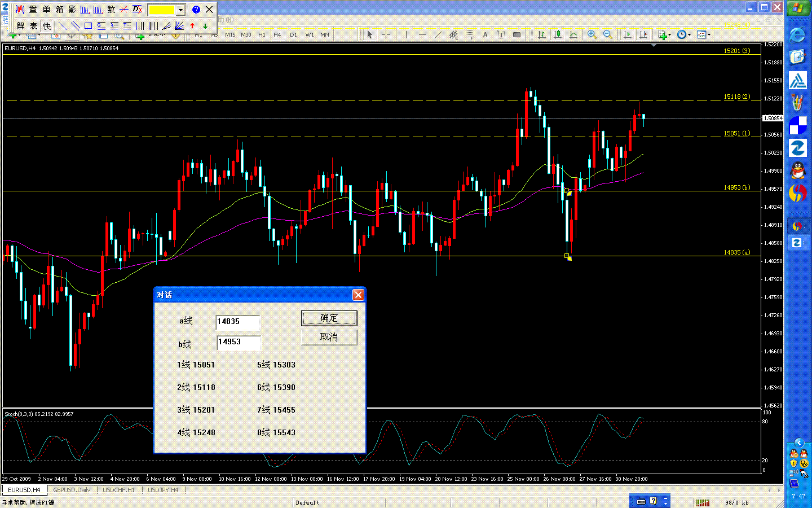
Task: Click the language bar help icon
Action: pos(653,501)
